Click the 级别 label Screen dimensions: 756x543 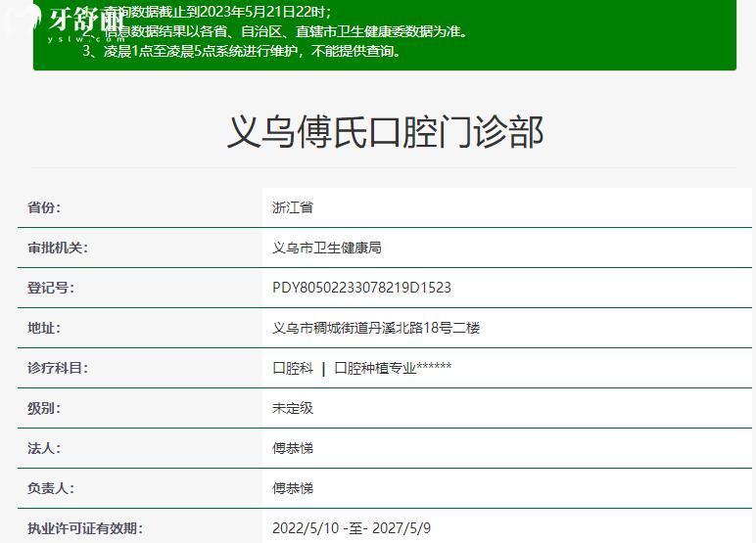coord(44,408)
